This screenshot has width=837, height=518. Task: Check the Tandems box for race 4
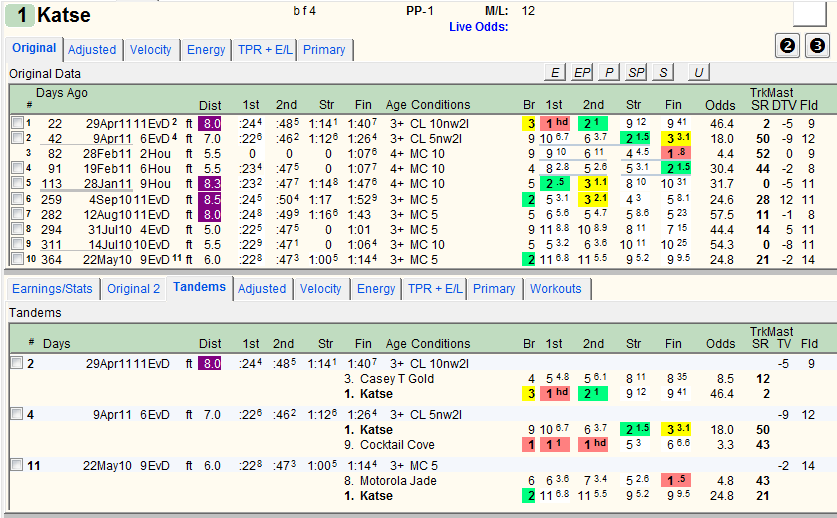(17, 414)
